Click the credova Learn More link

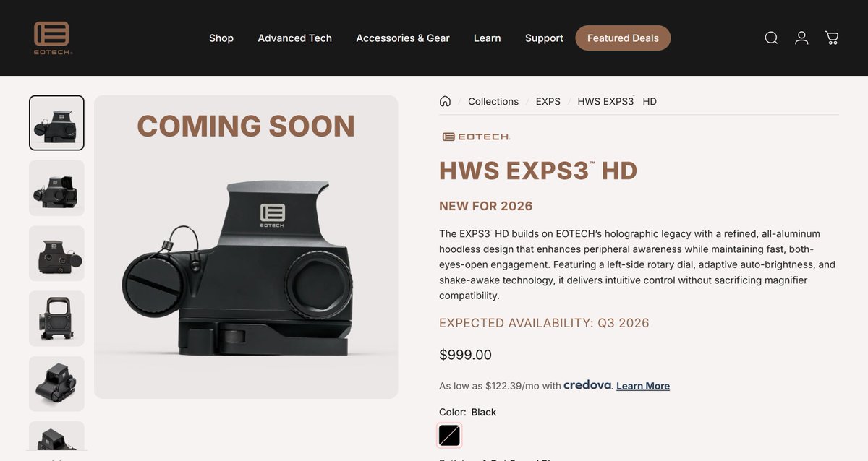tap(643, 386)
